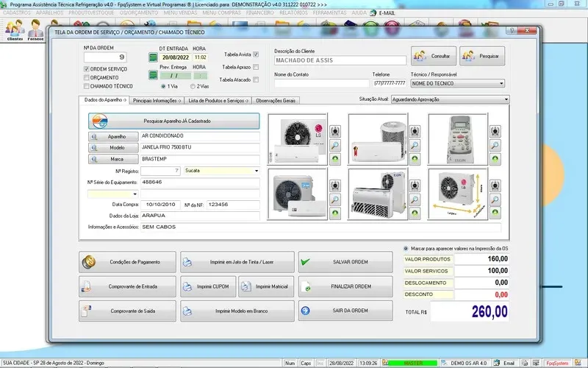Check the ORÇAMENTO checkbox

pyautogui.click(x=87, y=77)
